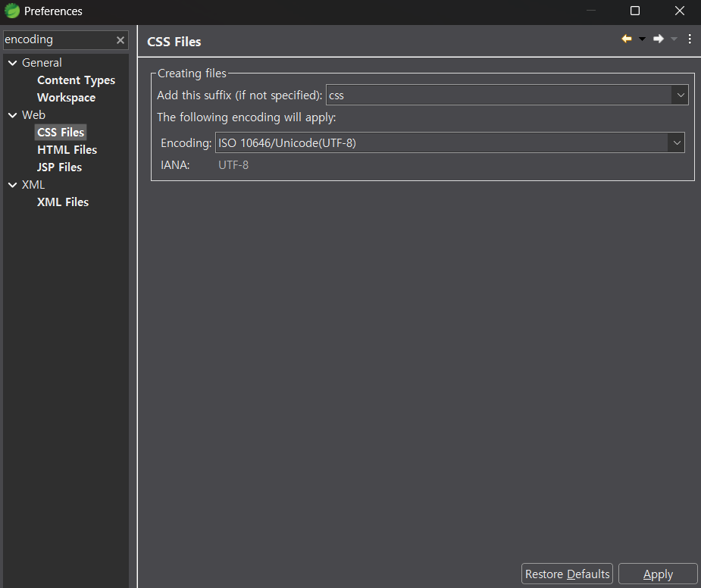Image resolution: width=701 pixels, height=588 pixels.
Task: Select the Web category label
Action: tap(33, 115)
